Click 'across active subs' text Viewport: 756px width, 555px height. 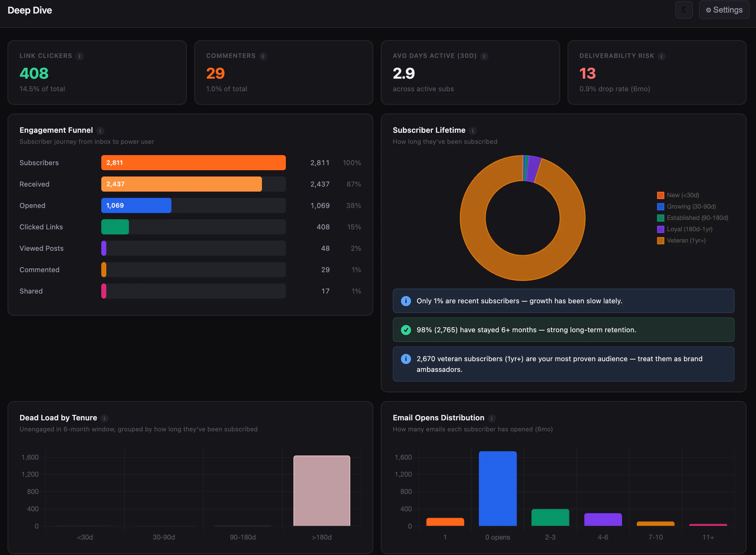[x=423, y=89]
